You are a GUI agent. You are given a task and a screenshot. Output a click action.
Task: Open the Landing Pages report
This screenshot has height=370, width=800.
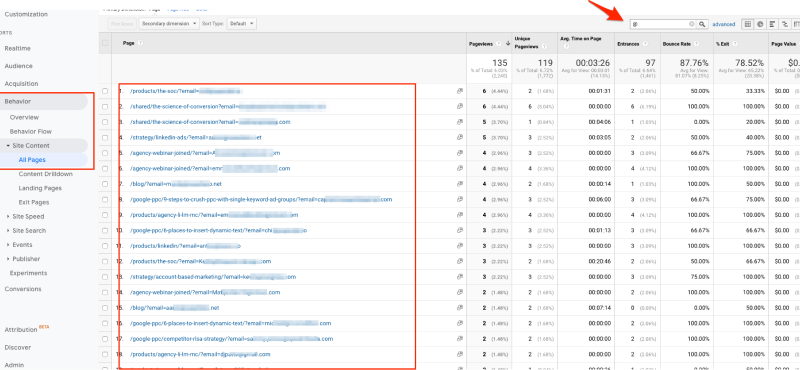[40, 188]
